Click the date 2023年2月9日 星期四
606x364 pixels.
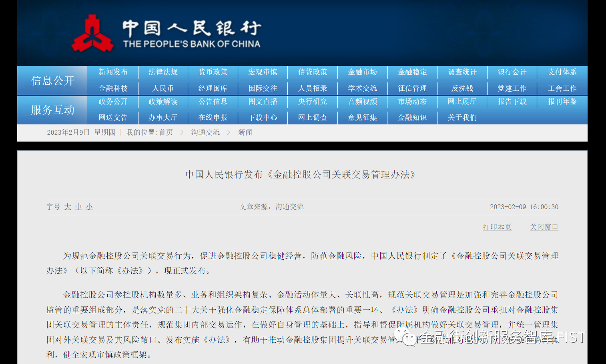(81, 132)
